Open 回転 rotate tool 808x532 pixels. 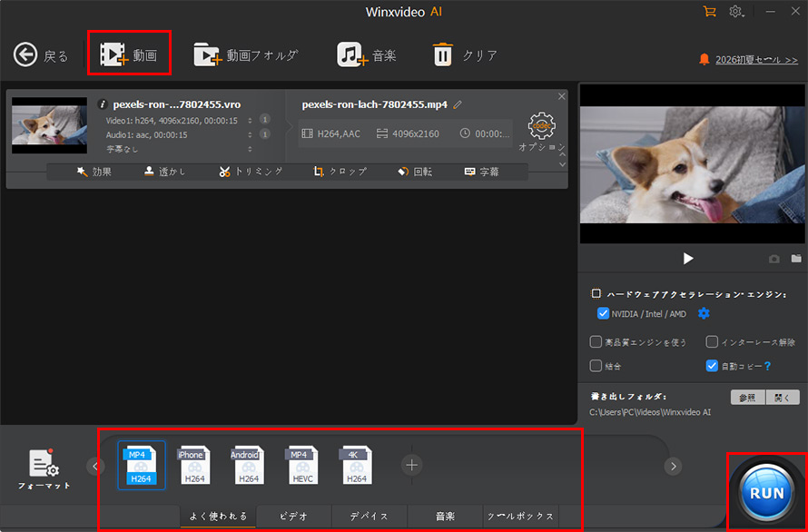pos(415,172)
